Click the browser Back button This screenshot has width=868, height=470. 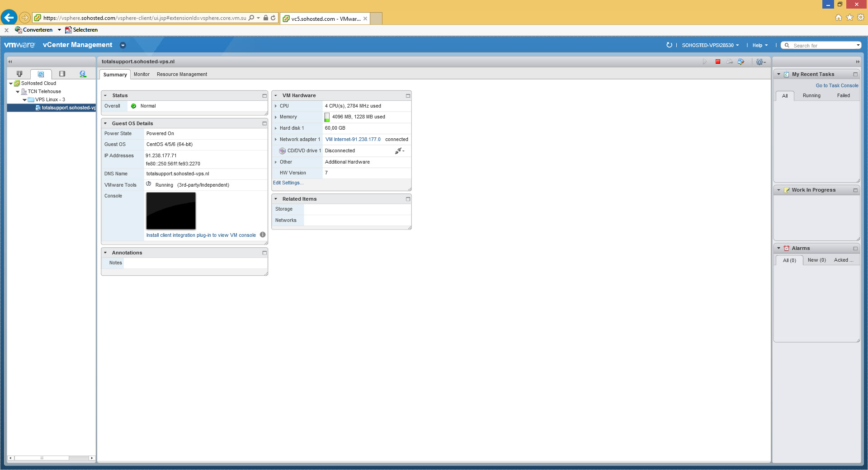[9, 18]
